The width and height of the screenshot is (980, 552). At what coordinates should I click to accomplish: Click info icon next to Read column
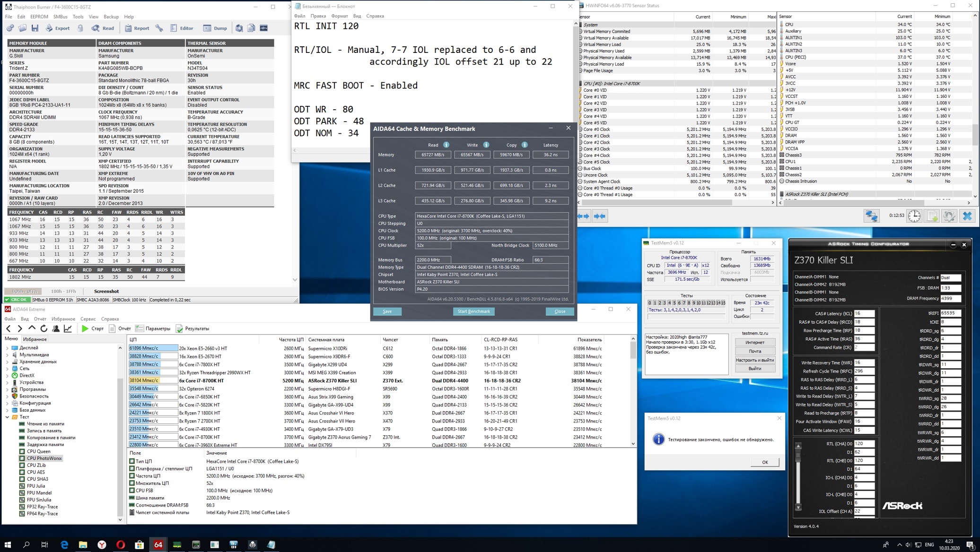[446, 145]
